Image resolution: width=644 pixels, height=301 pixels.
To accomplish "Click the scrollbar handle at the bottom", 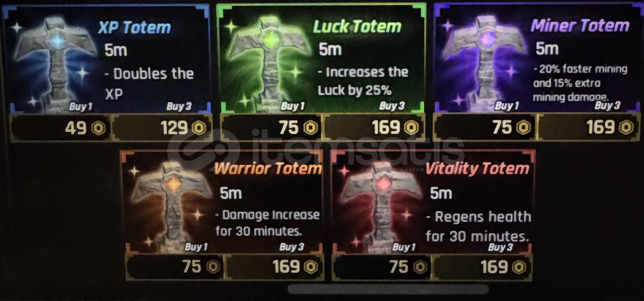I will 388,289.
